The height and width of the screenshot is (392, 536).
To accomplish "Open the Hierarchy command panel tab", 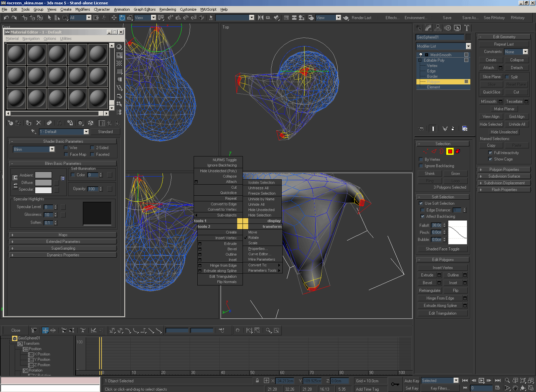I will click(438, 28).
